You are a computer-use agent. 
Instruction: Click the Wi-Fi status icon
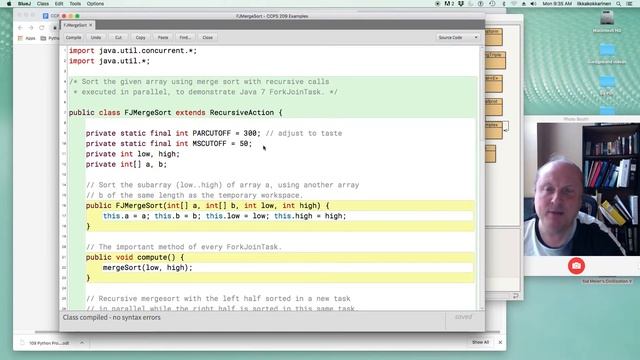pyautogui.click(x=513, y=4)
